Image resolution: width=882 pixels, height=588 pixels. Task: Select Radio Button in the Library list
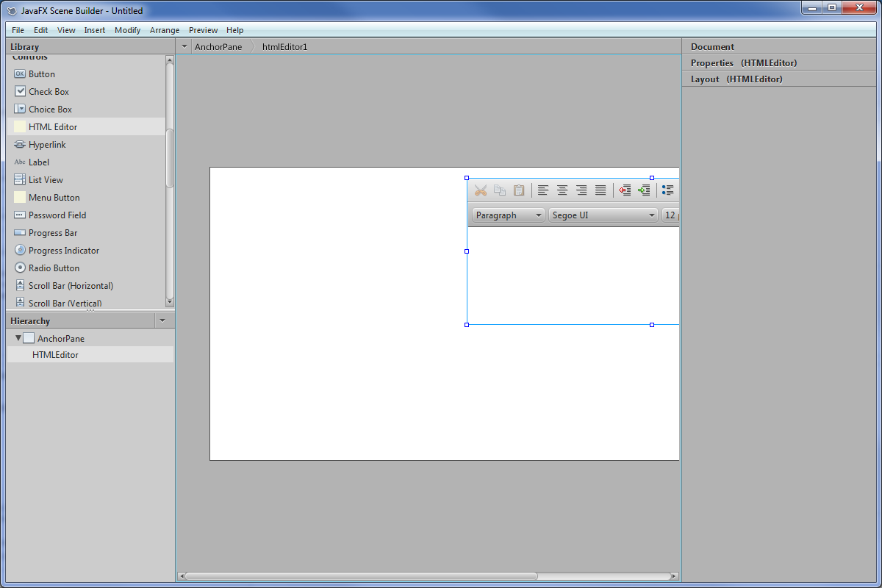point(54,268)
